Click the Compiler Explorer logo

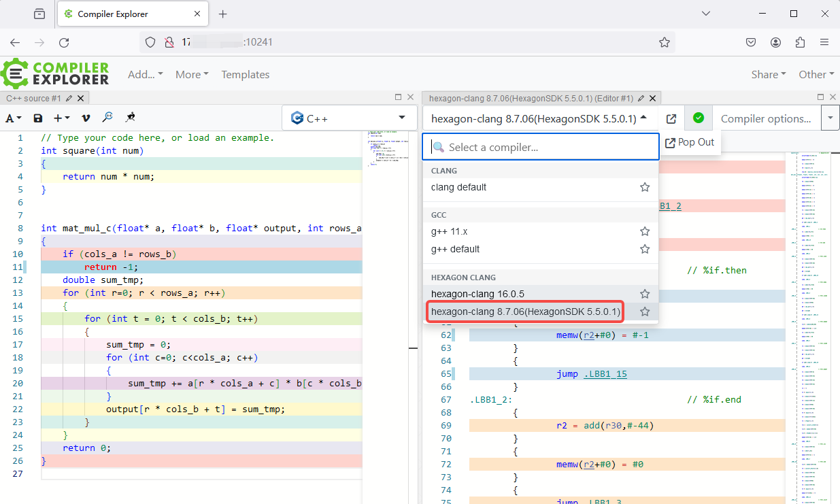click(54, 73)
